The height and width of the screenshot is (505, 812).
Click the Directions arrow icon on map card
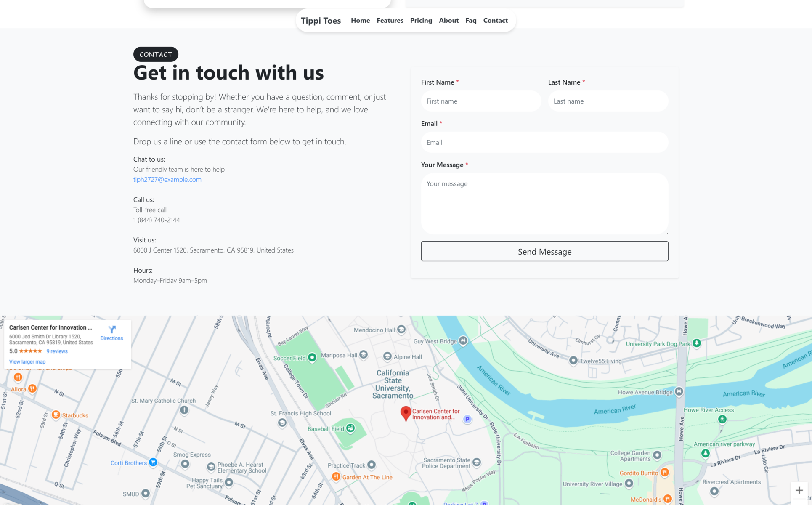[112, 330]
